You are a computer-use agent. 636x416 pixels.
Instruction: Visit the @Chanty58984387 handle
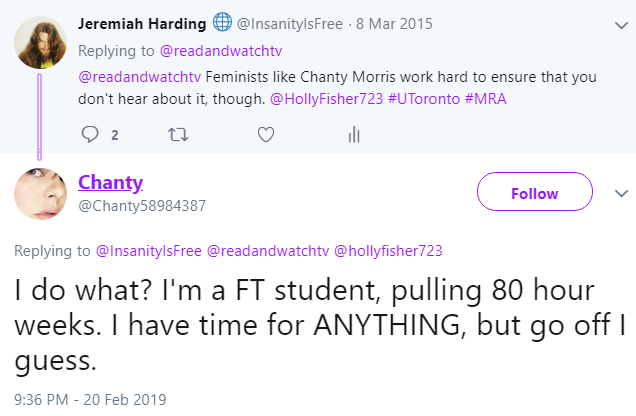tap(142, 206)
